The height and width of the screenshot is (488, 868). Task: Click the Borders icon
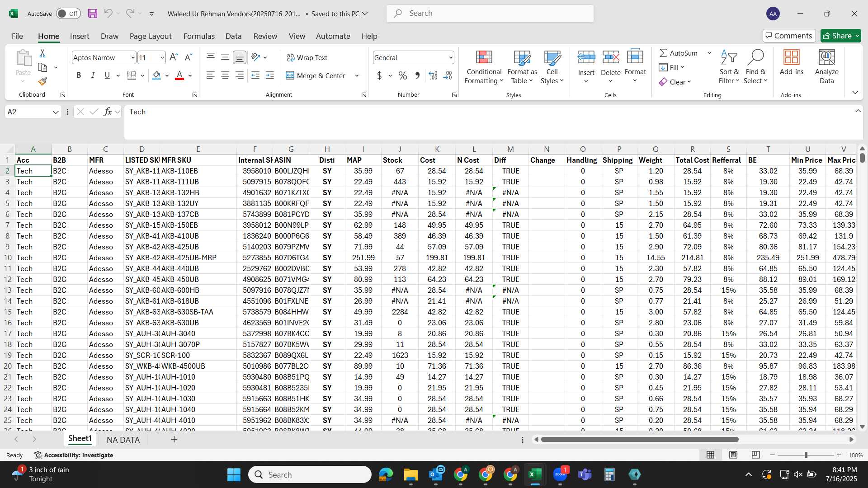click(x=132, y=75)
